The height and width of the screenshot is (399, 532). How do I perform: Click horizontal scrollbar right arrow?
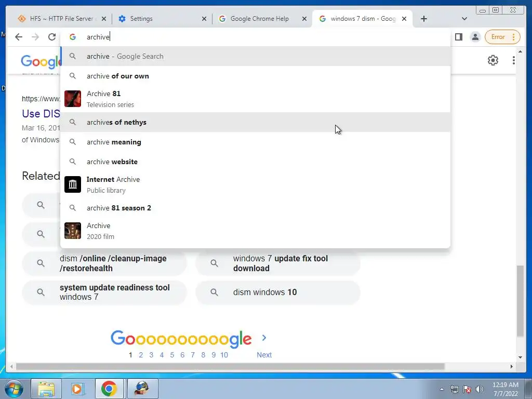(512, 366)
